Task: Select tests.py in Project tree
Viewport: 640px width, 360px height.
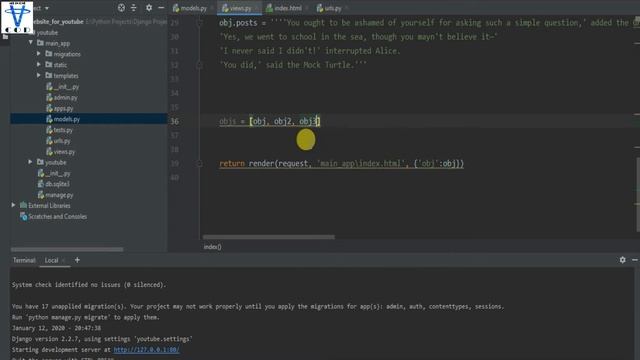Action: [63, 130]
